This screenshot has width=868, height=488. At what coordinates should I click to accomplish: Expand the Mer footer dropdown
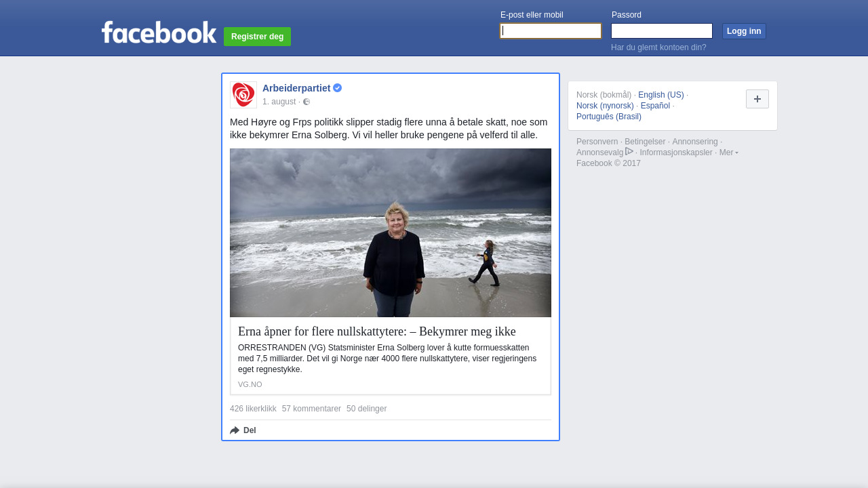[728, 152]
